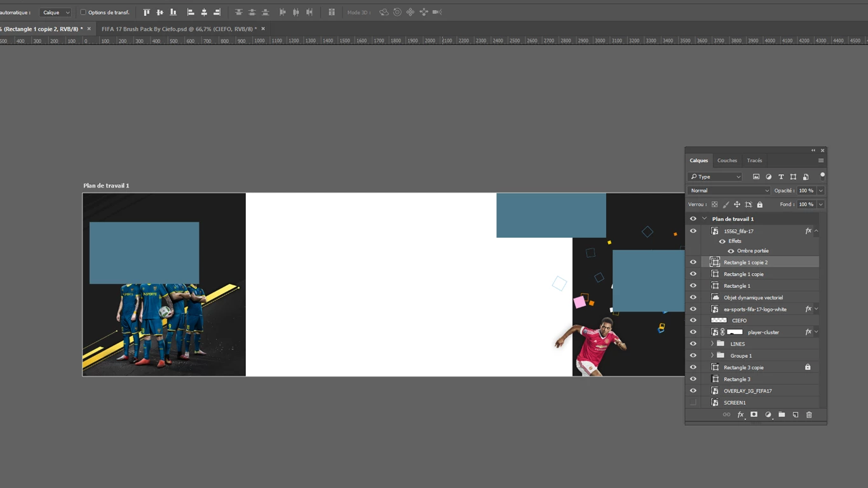
Task: Create a new layer icon
Action: point(796,415)
